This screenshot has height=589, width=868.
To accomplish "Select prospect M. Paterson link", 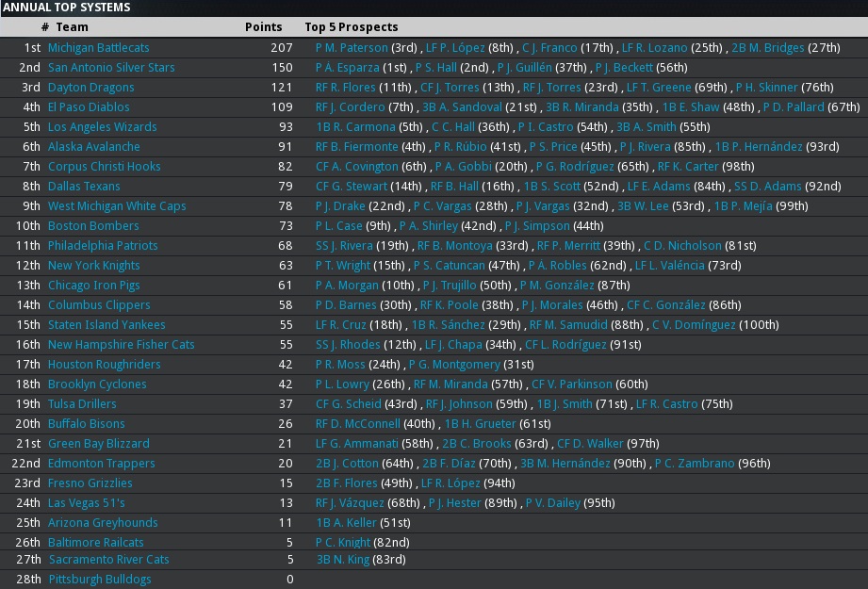I will 352,47.
